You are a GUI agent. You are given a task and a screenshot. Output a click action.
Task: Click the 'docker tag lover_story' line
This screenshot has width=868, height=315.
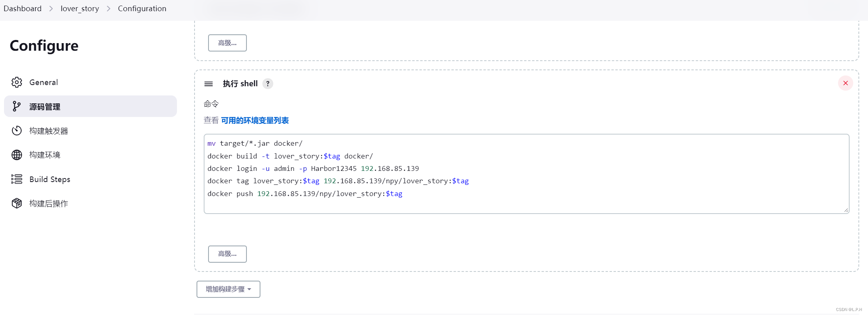click(338, 181)
